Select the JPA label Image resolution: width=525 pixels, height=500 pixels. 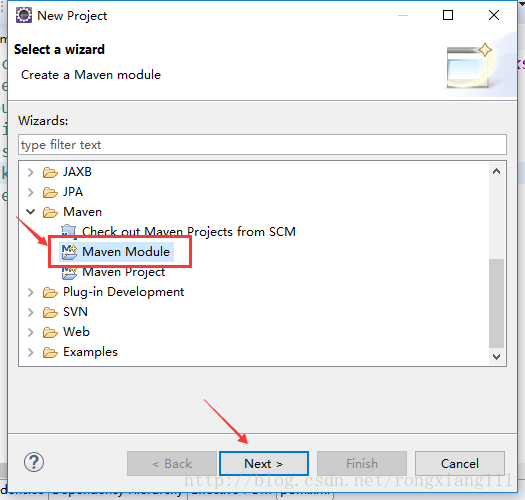point(73,192)
